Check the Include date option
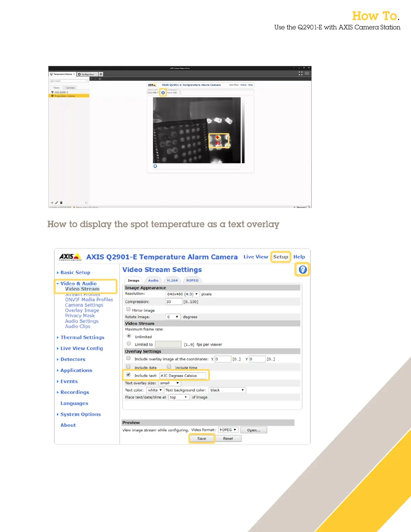 (128, 367)
